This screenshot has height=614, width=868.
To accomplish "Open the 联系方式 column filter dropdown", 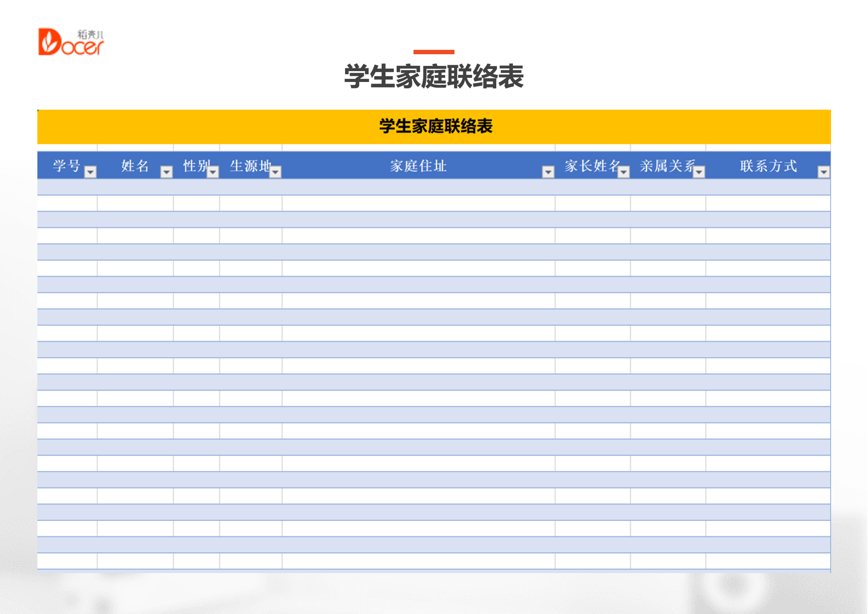I will coord(823,172).
